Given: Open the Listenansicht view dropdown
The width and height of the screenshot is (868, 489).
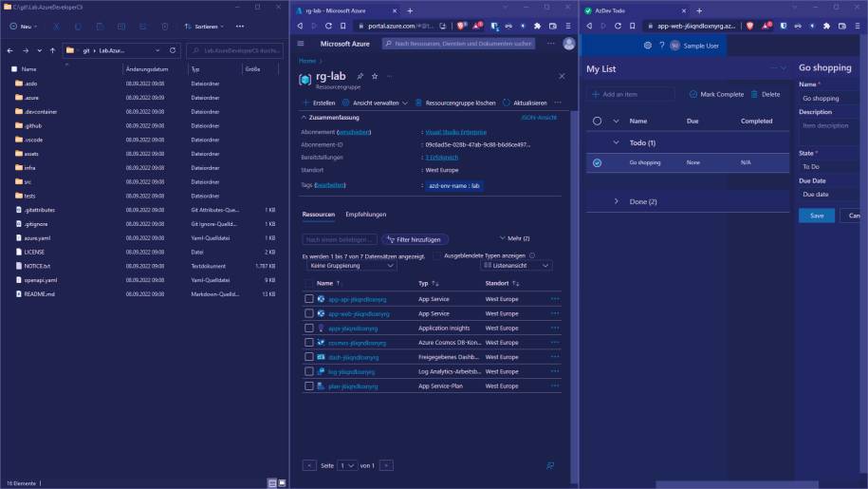Looking at the screenshot, I should tap(516, 266).
